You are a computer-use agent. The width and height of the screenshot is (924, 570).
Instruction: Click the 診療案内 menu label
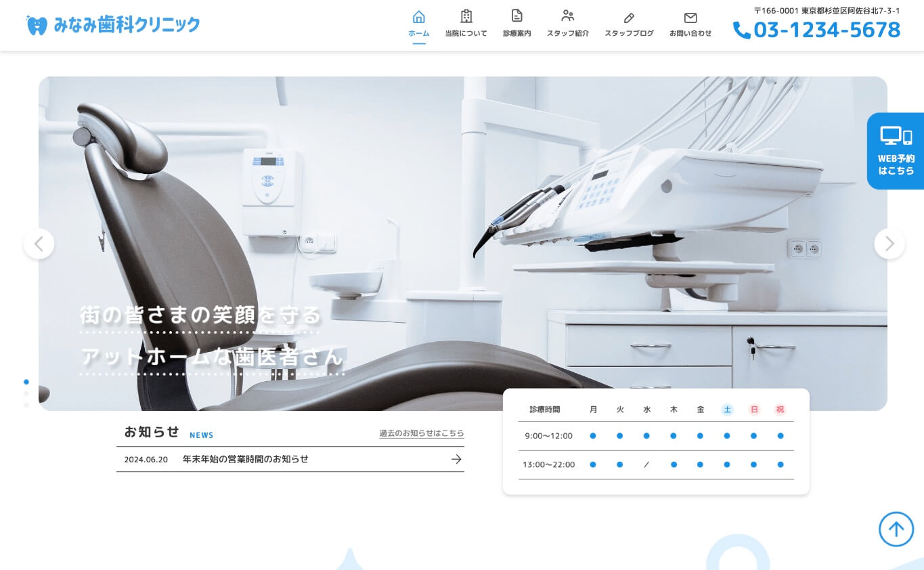point(516,33)
